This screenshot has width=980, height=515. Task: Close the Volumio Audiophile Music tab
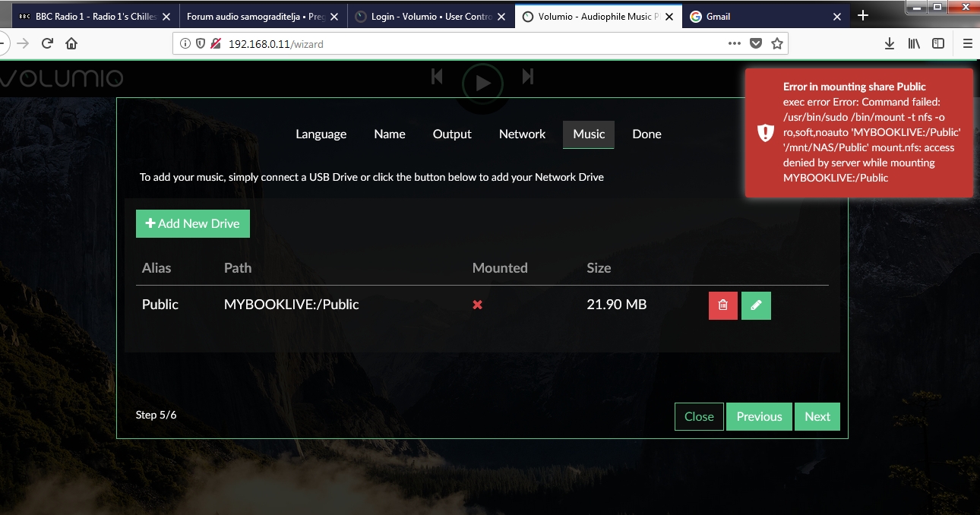point(669,17)
